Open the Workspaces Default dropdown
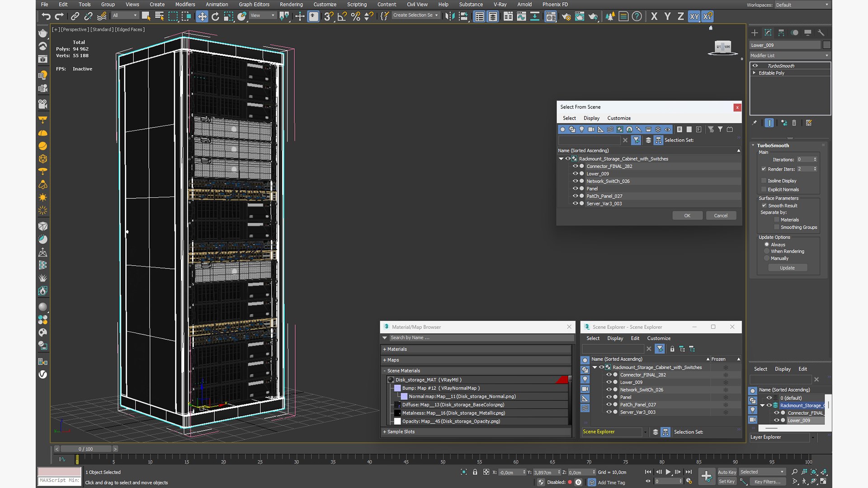The image size is (868, 488). pos(802,5)
